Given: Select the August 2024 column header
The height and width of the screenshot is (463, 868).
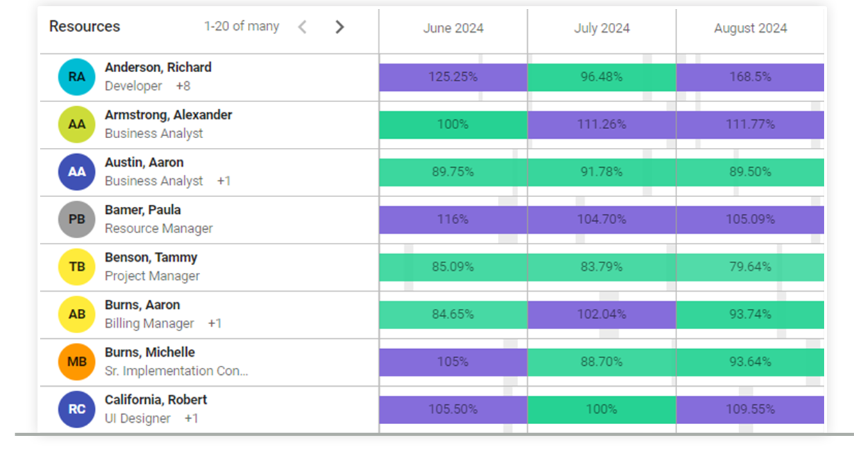Looking at the screenshot, I should tap(750, 28).
